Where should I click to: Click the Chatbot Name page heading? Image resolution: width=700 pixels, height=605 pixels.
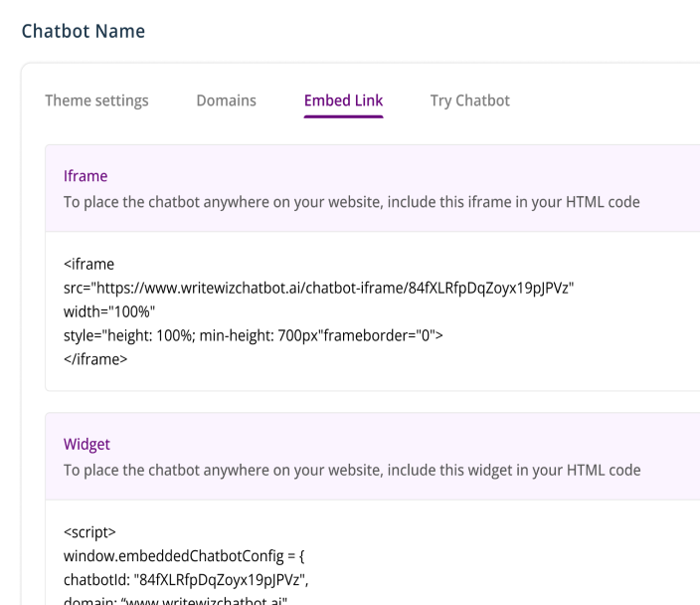(83, 31)
